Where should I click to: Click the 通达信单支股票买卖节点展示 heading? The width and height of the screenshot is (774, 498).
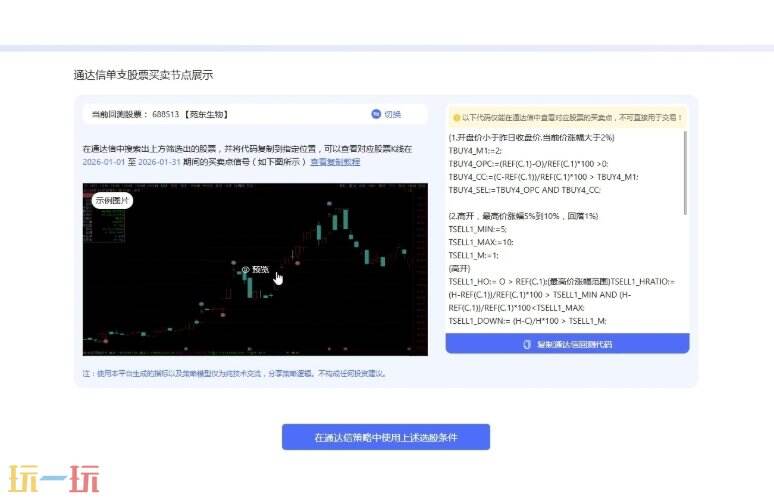click(x=143, y=75)
